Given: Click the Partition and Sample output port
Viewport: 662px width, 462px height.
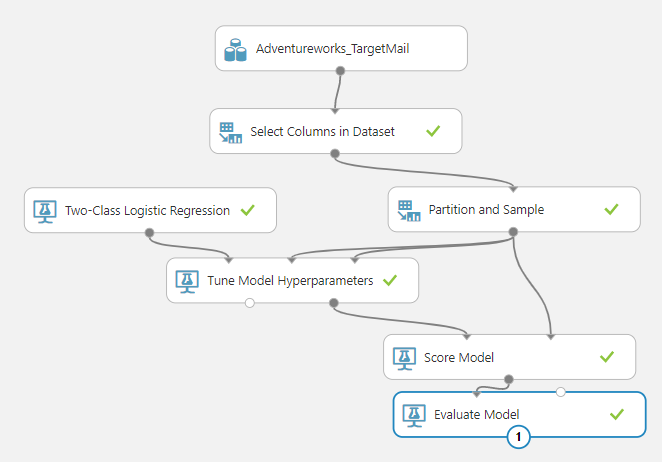Looking at the screenshot, I should click(x=513, y=232).
